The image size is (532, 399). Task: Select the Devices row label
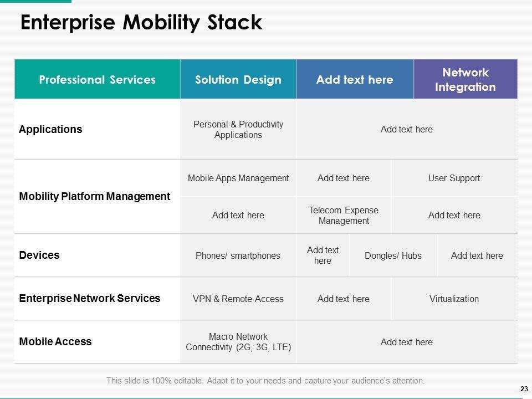(39, 255)
